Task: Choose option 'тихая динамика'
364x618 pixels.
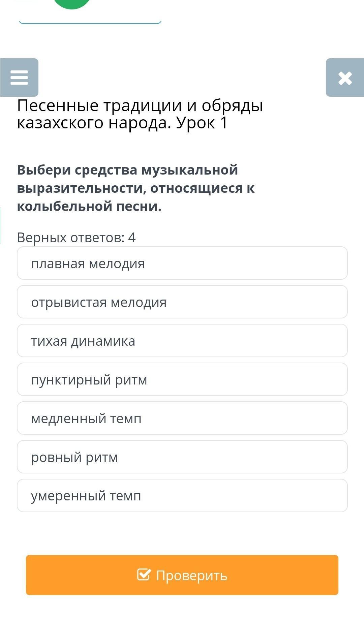Action: tap(182, 341)
